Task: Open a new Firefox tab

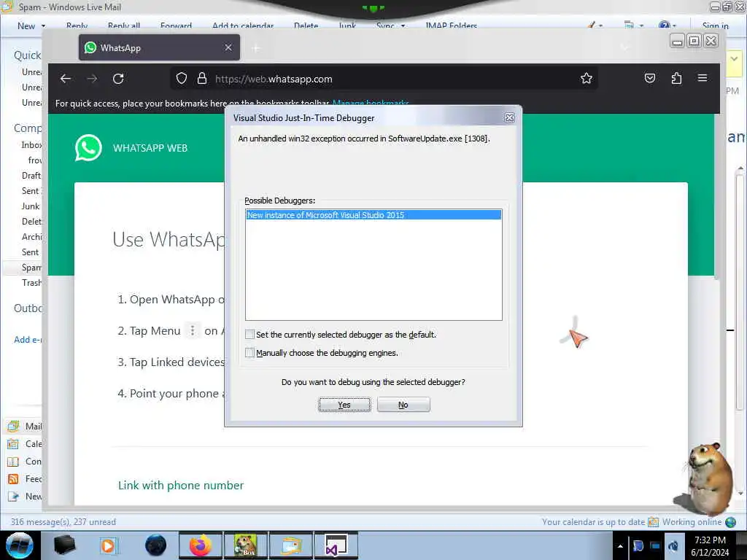Action: pos(256,48)
